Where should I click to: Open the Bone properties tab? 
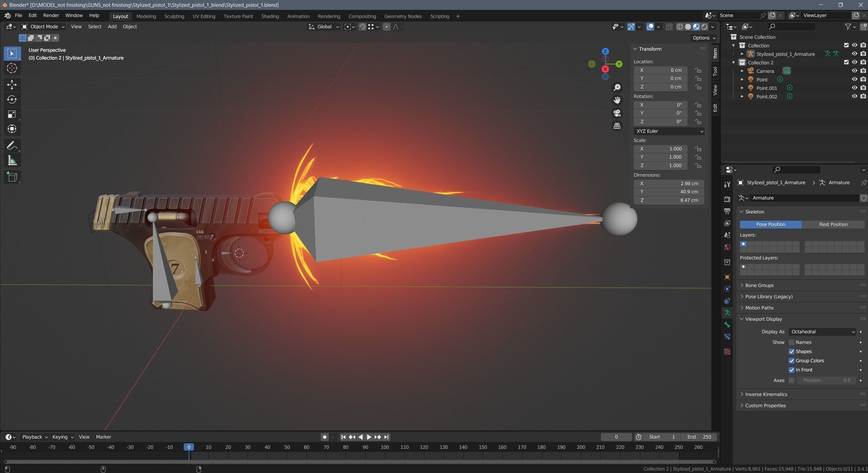click(727, 325)
